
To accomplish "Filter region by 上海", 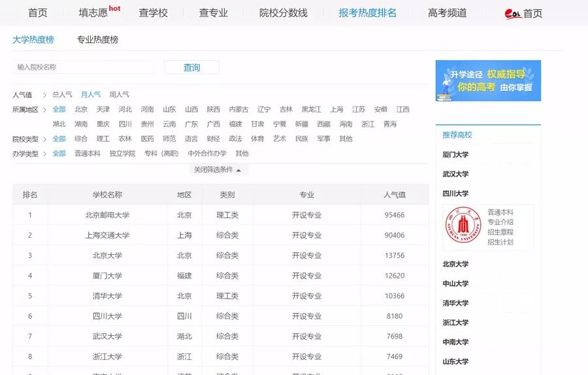I will point(336,110).
